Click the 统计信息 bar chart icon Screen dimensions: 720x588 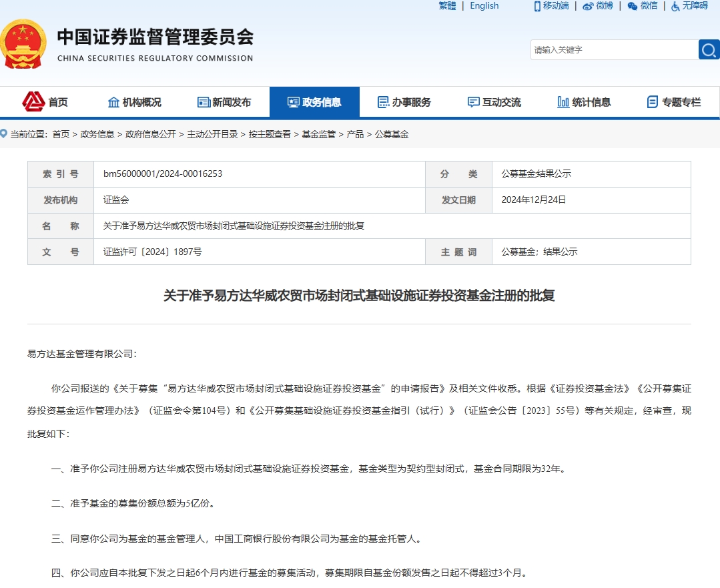pos(563,102)
